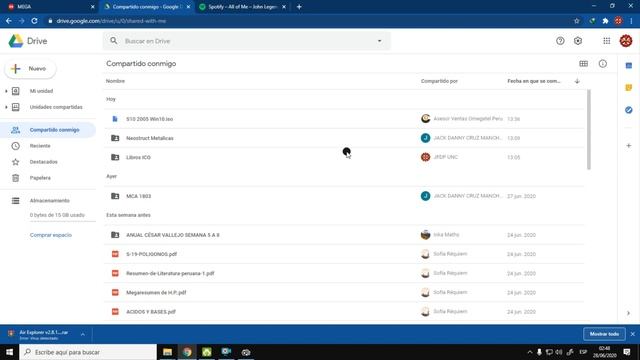Select file Resumen-de-Literatura-peruana-1.pdf
Image resolution: width=640 pixels, height=360 pixels.
345,273
